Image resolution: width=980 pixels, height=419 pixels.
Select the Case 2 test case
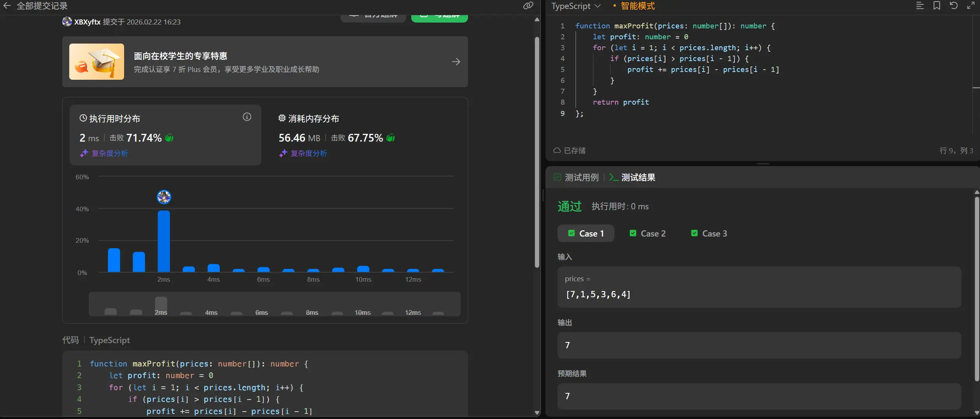point(647,233)
